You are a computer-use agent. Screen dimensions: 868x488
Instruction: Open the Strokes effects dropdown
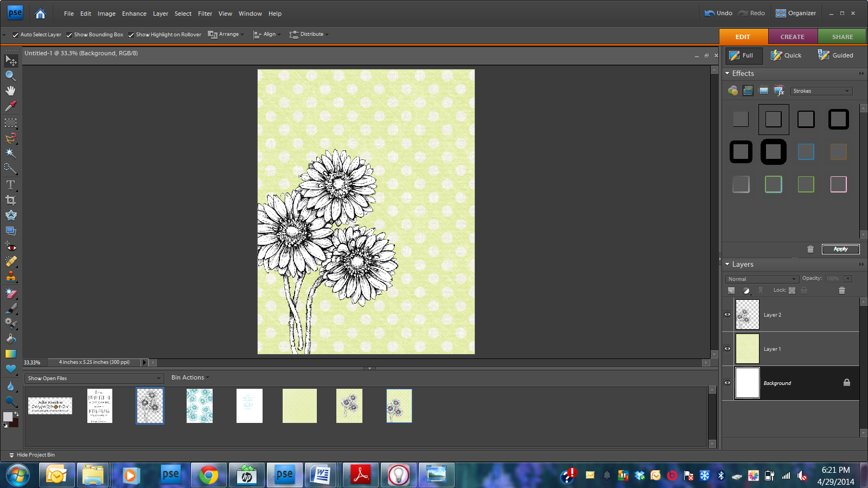821,91
